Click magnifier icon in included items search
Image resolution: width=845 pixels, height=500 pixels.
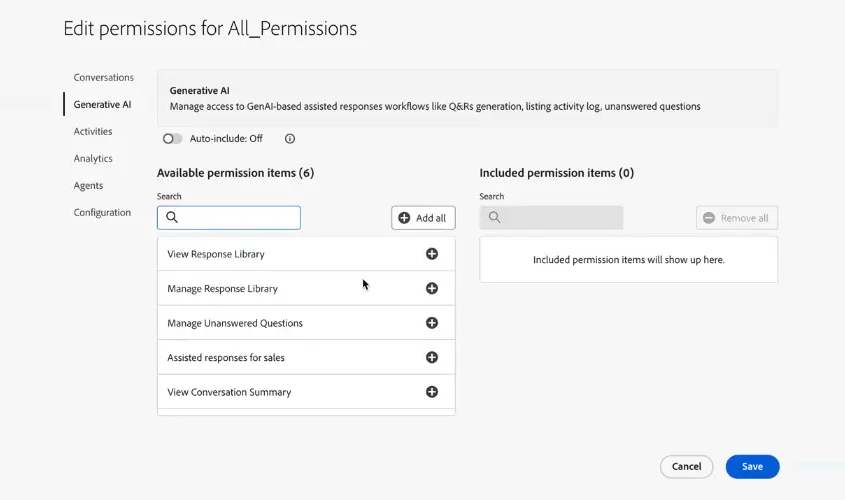coord(494,217)
